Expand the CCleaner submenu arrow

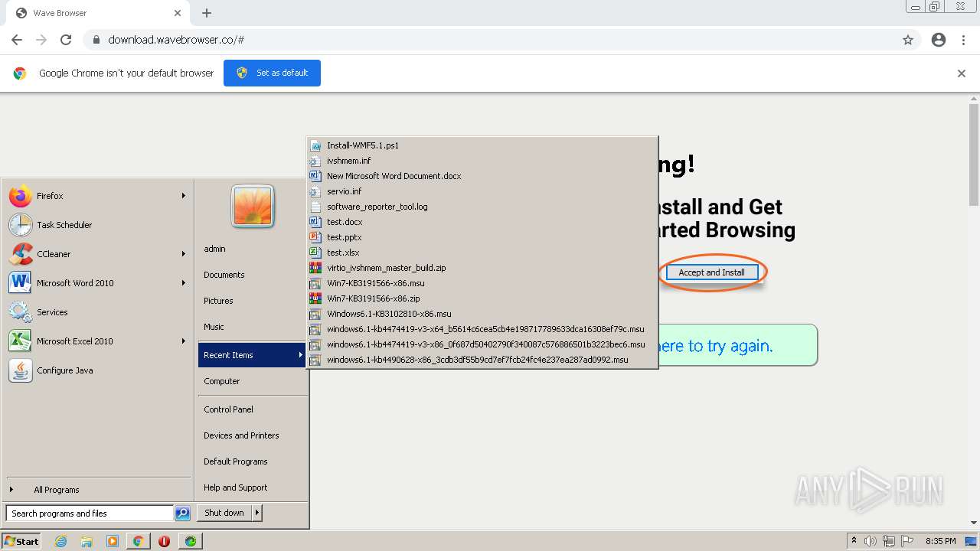(184, 254)
